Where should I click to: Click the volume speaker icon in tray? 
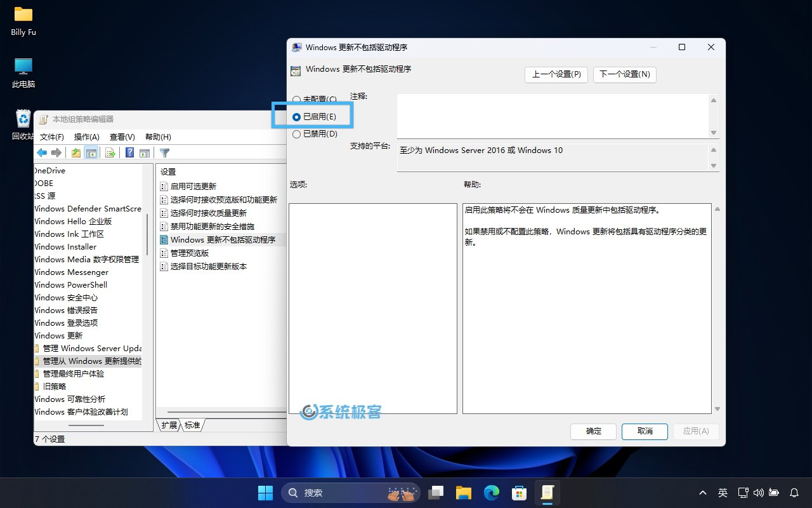click(759, 493)
